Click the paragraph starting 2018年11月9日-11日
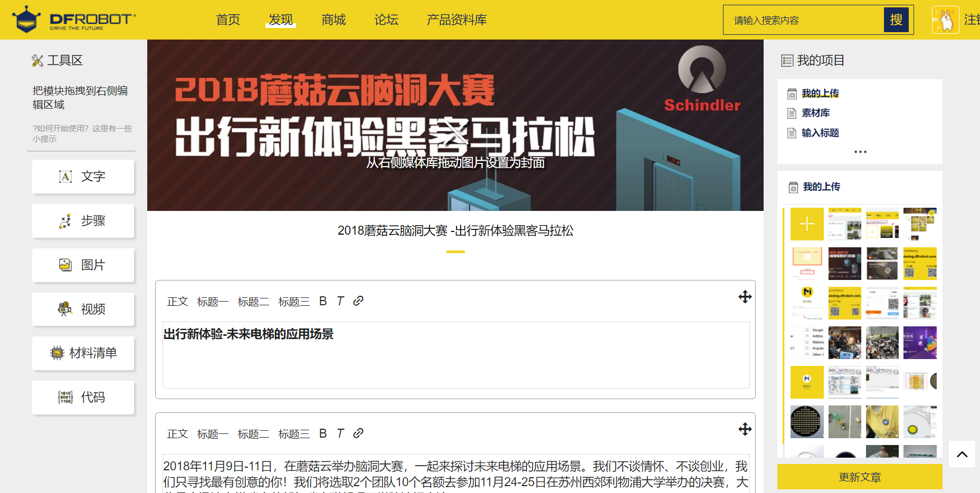This screenshot has height=493, width=980. (455, 475)
